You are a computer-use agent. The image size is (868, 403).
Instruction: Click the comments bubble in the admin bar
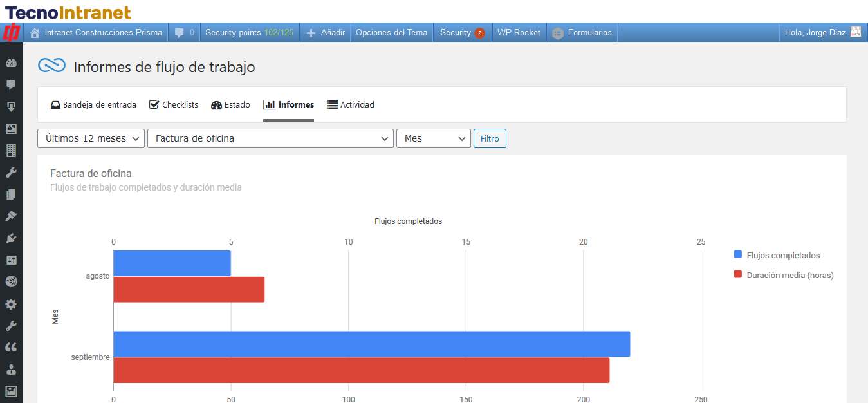[184, 33]
